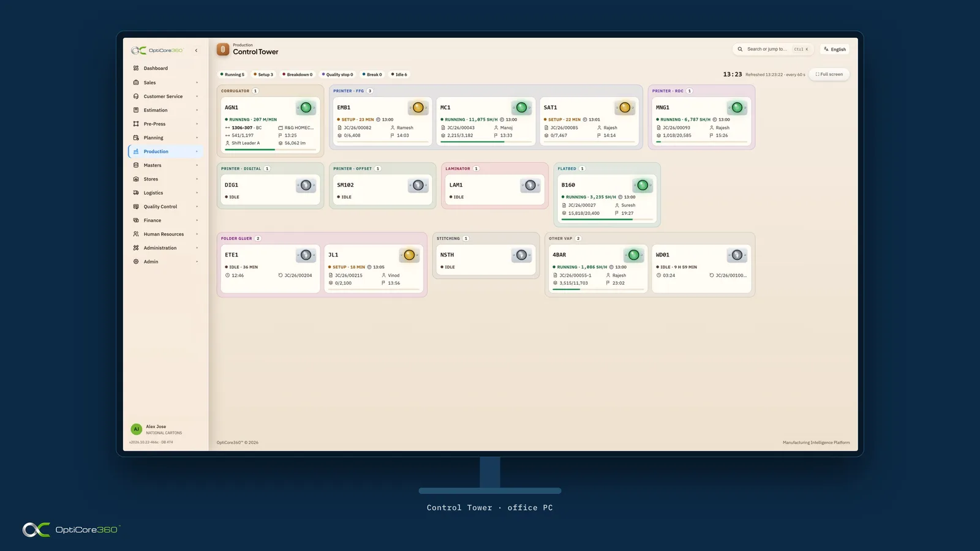Toggle the Setup 3 status filter

tap(263, 75)
